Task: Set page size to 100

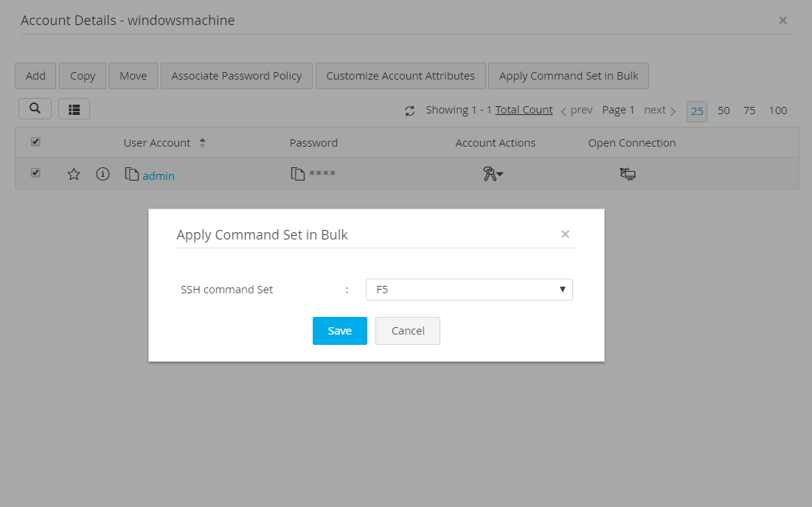Action: point(778,111)
